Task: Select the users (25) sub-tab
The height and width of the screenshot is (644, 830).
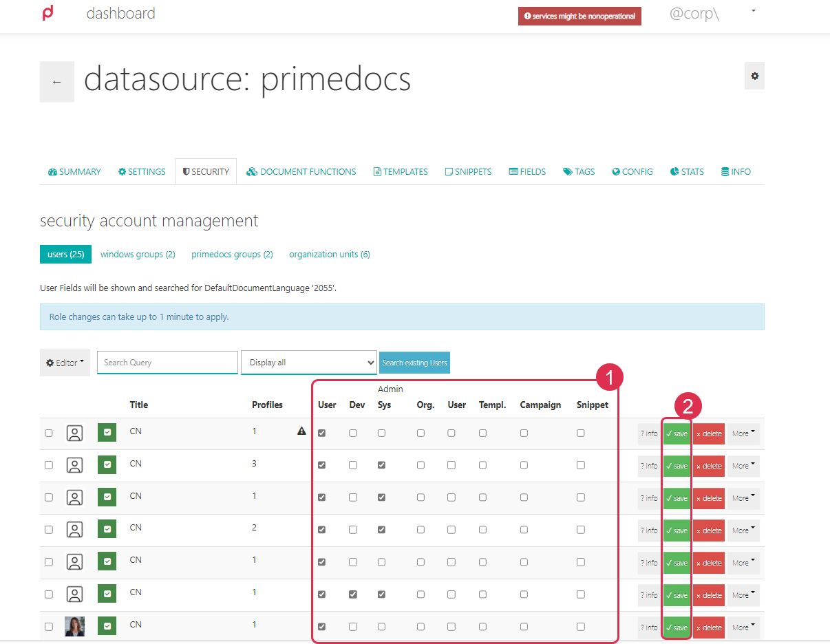Action: (x=65, y=255)
